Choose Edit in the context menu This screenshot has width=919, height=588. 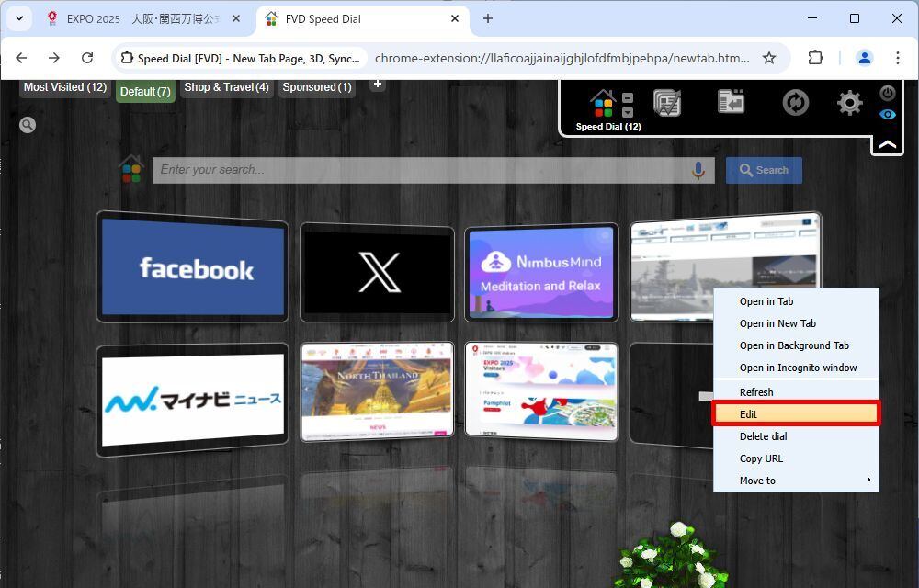tap(796, 414)
